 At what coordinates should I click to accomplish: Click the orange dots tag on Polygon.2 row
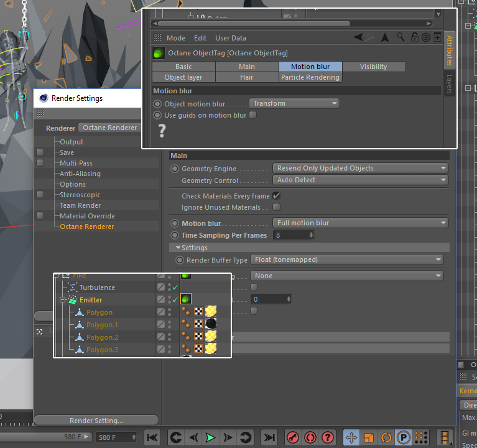tap(186, 336)
